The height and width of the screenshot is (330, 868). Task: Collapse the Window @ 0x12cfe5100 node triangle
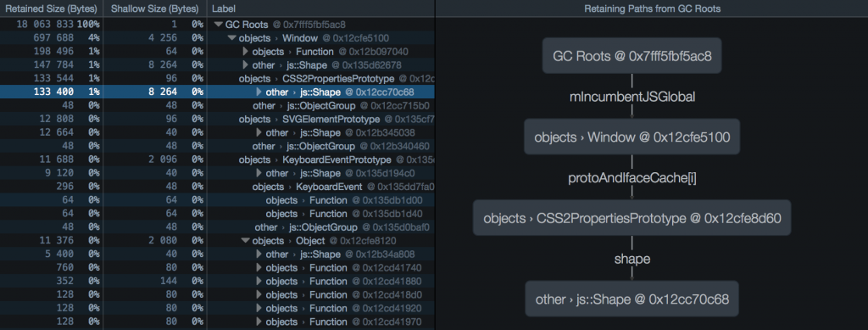pos(231,38)
